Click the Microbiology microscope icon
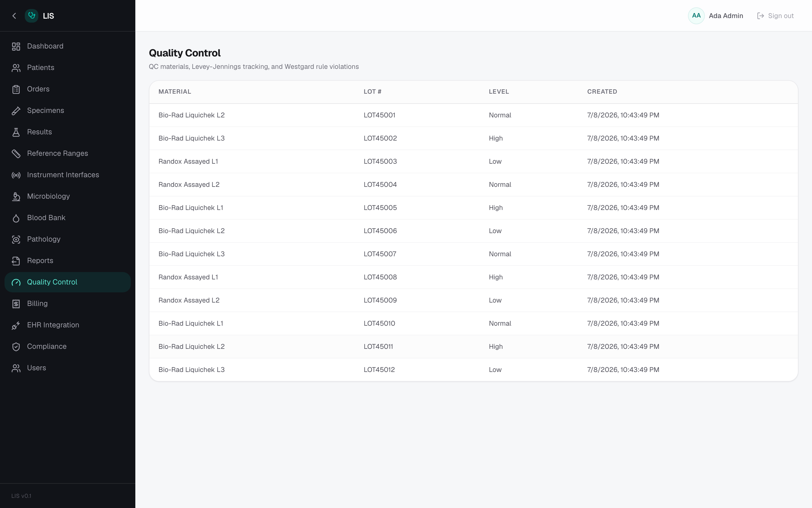The image size is (812, 508). tap(16, 196)
